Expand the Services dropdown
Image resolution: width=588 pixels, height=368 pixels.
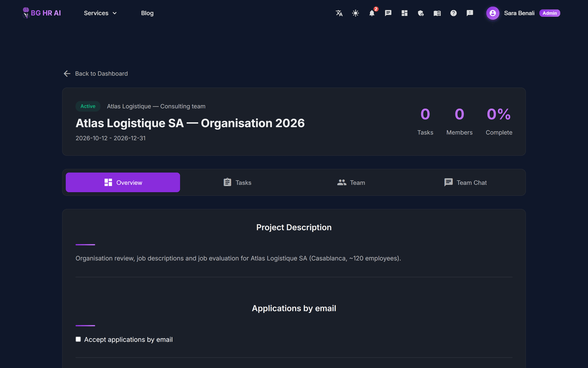click(100, 13)
